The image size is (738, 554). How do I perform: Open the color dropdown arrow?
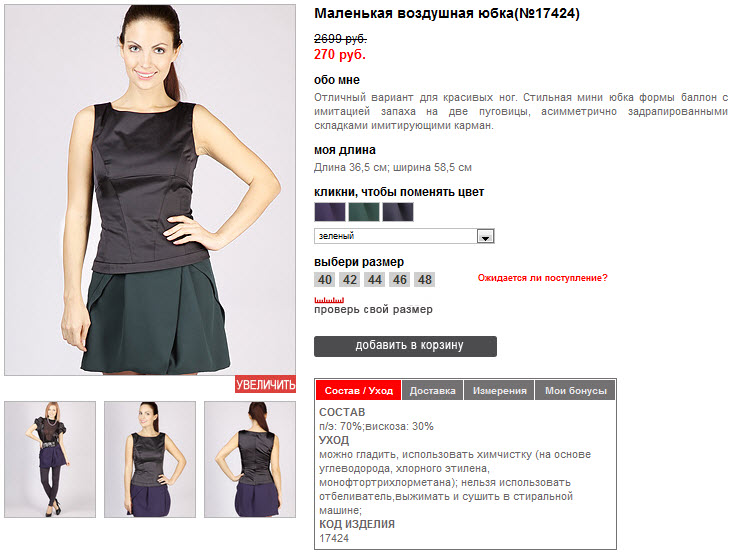coord(485,236)
